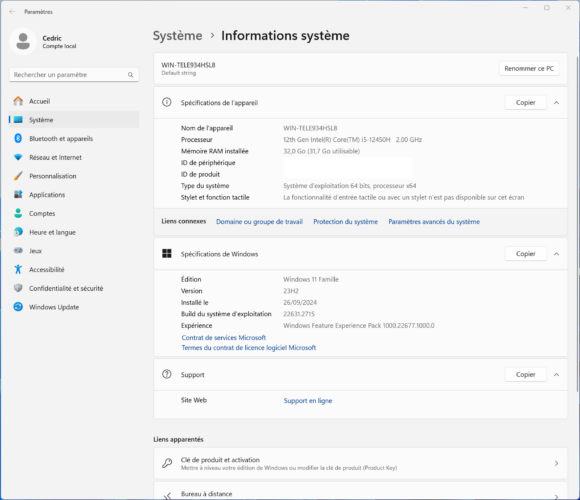Click build number 22631.2715

pos(299,314)
